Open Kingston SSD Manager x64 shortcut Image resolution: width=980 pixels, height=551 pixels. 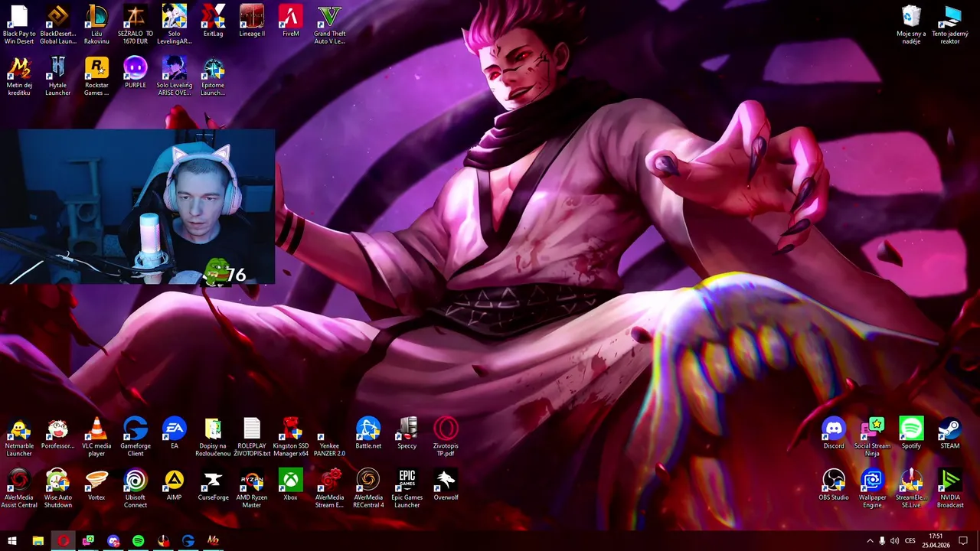click(291, 437)
